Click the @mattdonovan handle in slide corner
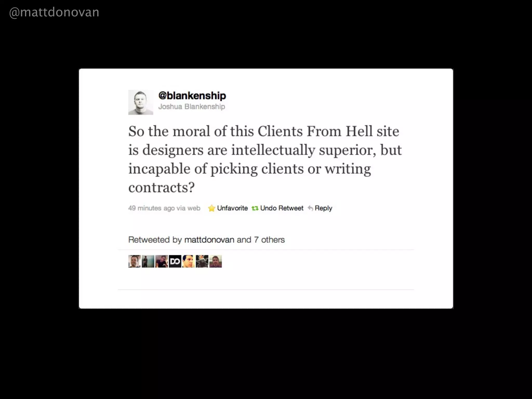This screenshot has width=532, height=399. coord(54,12)
